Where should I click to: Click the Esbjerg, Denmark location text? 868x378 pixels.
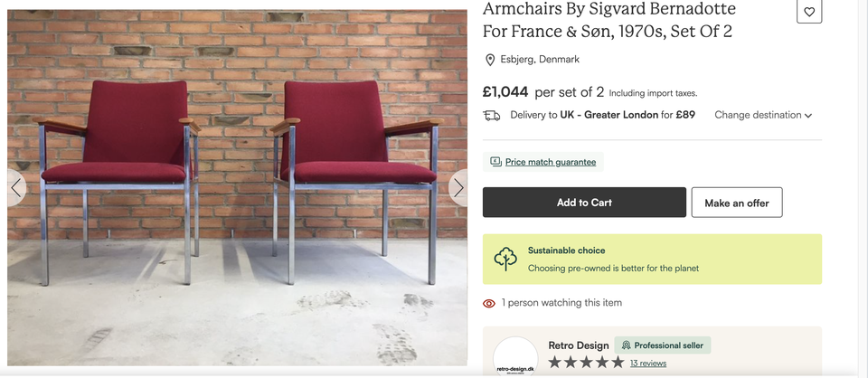pos(540,60)
